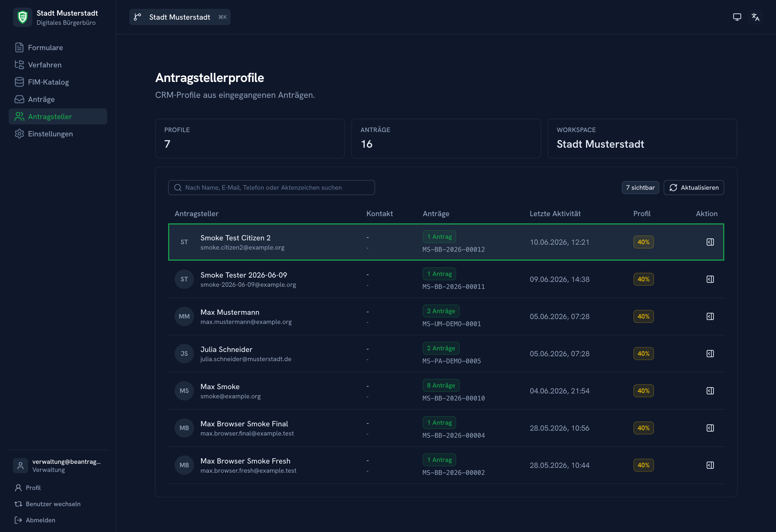
Task: Click the 40% profile badge for Max Mustermann
Action: (643, 316)
